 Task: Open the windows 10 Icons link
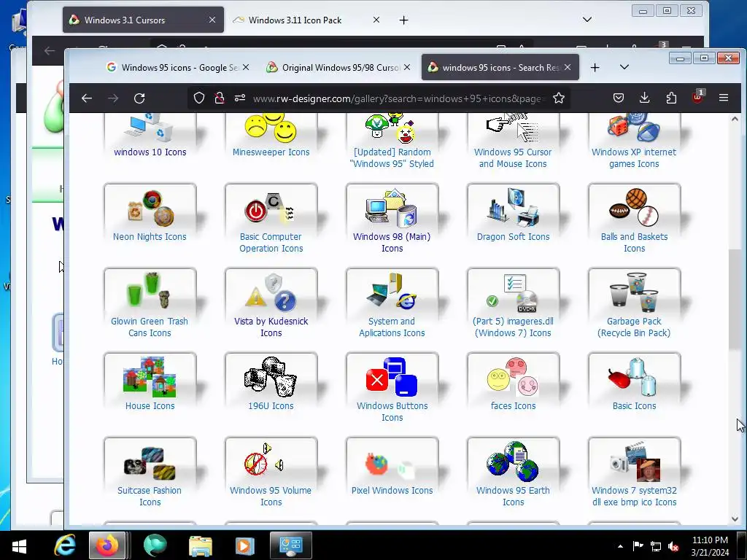point(150,152)
